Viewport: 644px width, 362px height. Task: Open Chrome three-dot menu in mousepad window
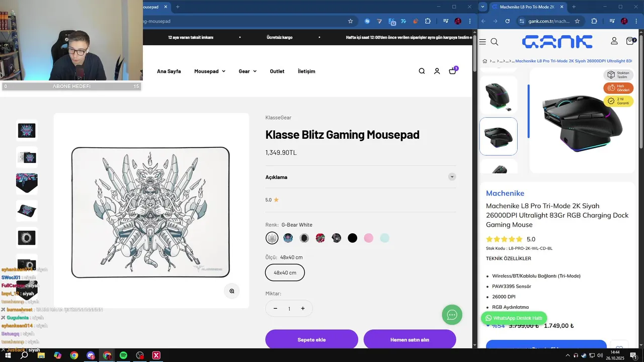[469, 21]
